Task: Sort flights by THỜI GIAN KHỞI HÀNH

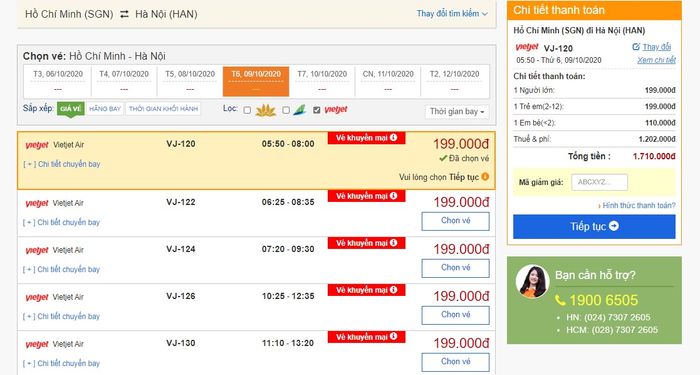Action: point(163,109)
